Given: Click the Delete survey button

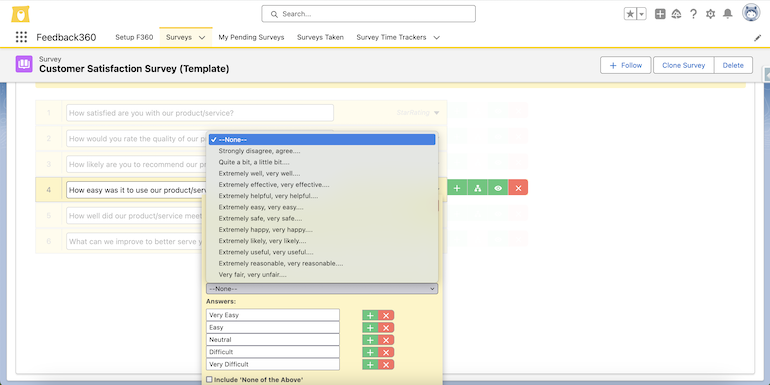Looking at the screenshot, I should click(x=733, y=65).
